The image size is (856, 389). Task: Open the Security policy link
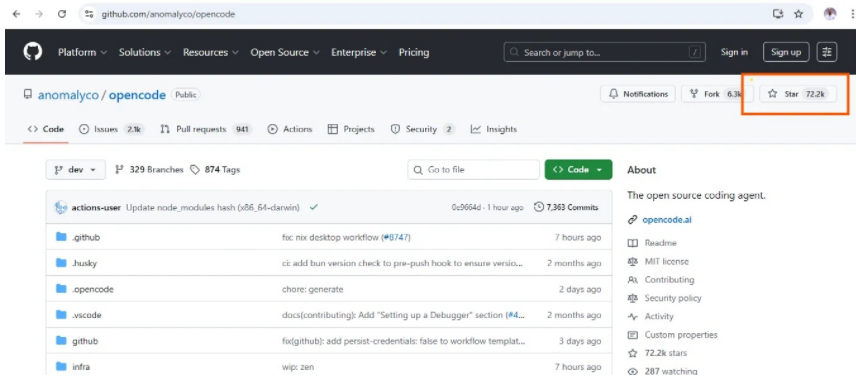(x=673, y=298)
